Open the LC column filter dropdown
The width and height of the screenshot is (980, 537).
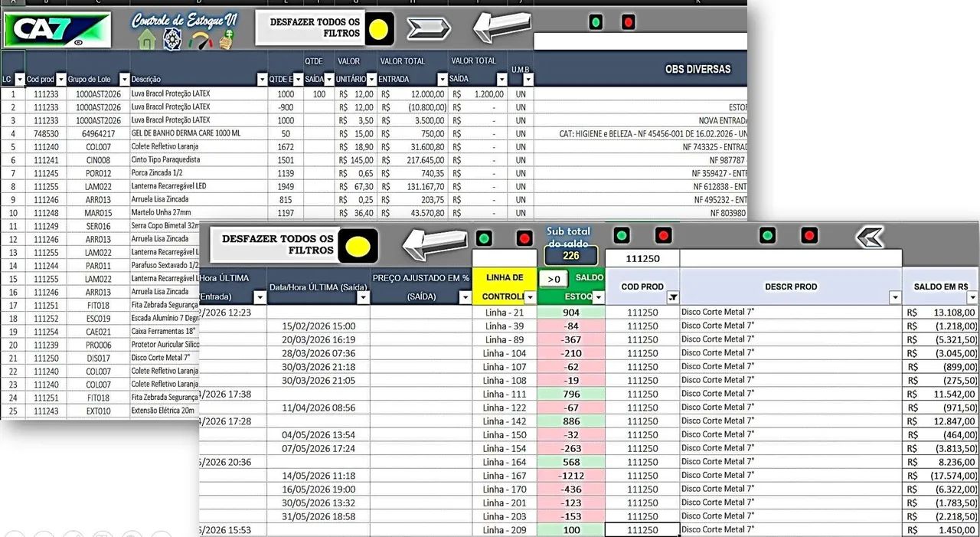19,79
